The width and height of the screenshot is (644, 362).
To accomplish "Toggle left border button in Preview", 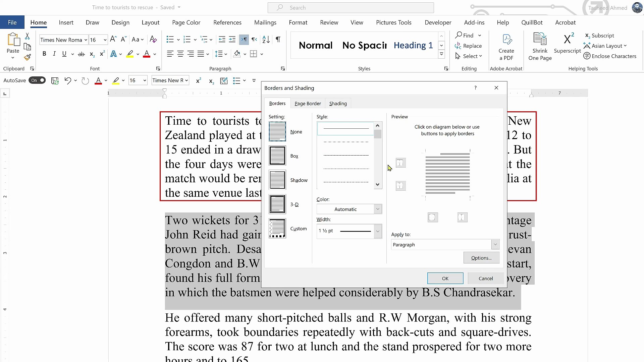I will point(433,218).
